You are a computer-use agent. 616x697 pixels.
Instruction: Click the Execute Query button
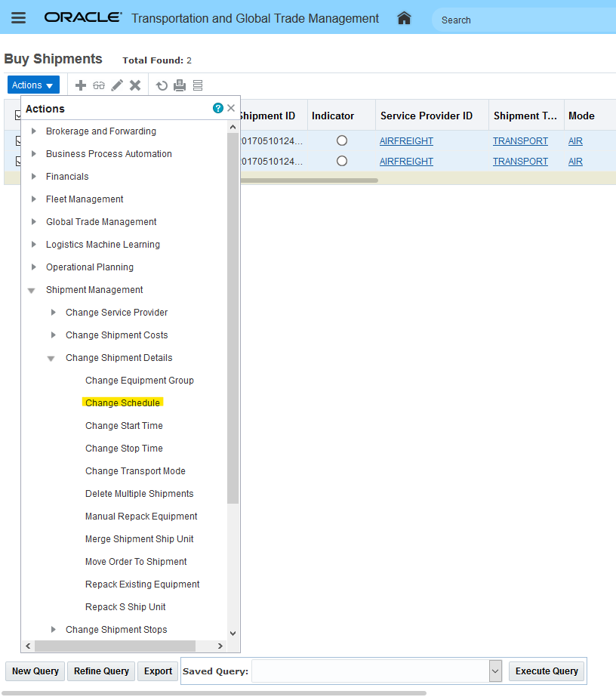click(x=547, y=671)
